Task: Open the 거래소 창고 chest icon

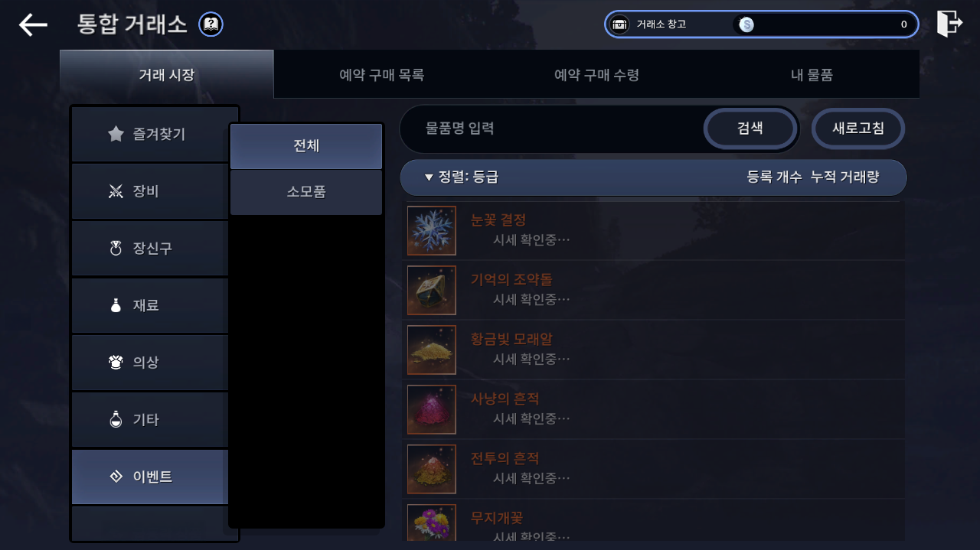Action: pyautogui.click(x=619, y=24)
